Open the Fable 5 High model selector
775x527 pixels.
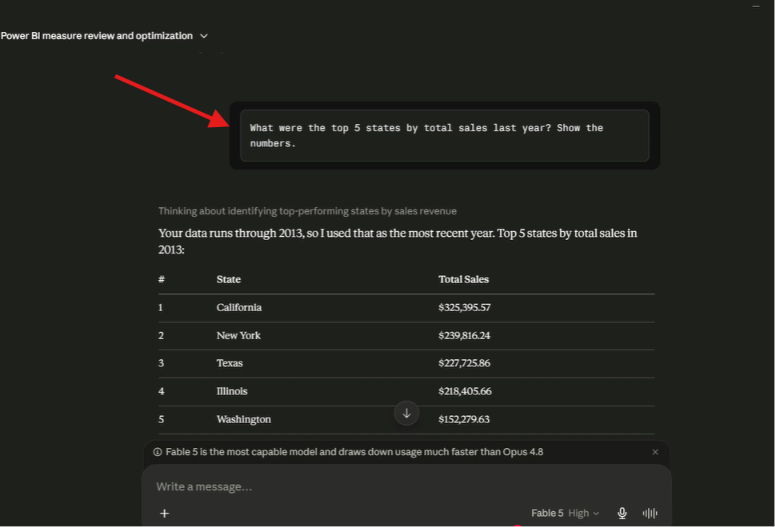[565, 513]
